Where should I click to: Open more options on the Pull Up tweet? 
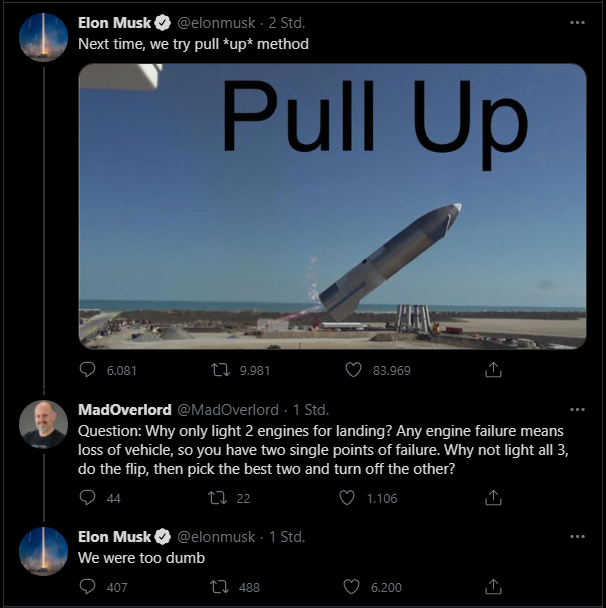pyautogui.click(x=577, y=22)
